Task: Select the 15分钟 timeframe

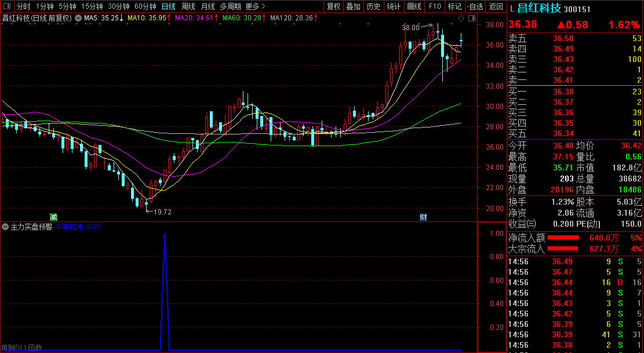Action: tap(92, 6)
